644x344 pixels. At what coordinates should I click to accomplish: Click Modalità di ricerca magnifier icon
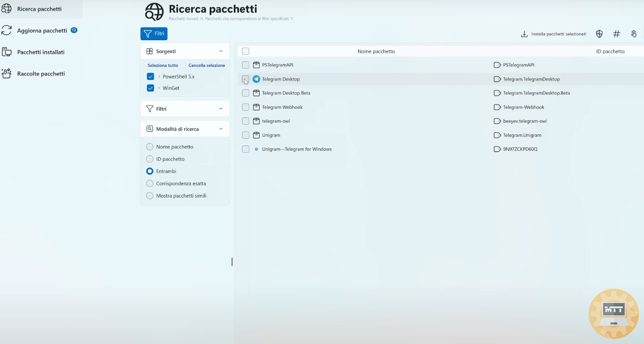click(149, 129)
